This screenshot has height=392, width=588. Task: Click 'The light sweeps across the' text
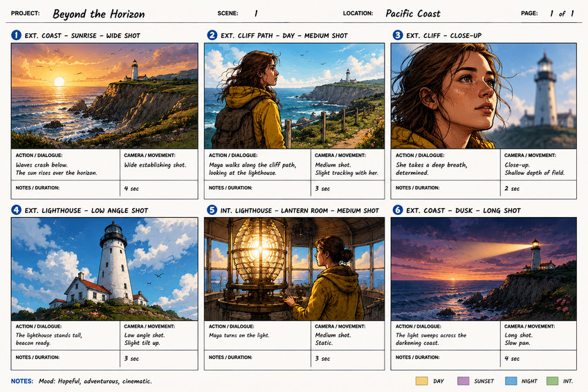431,335
